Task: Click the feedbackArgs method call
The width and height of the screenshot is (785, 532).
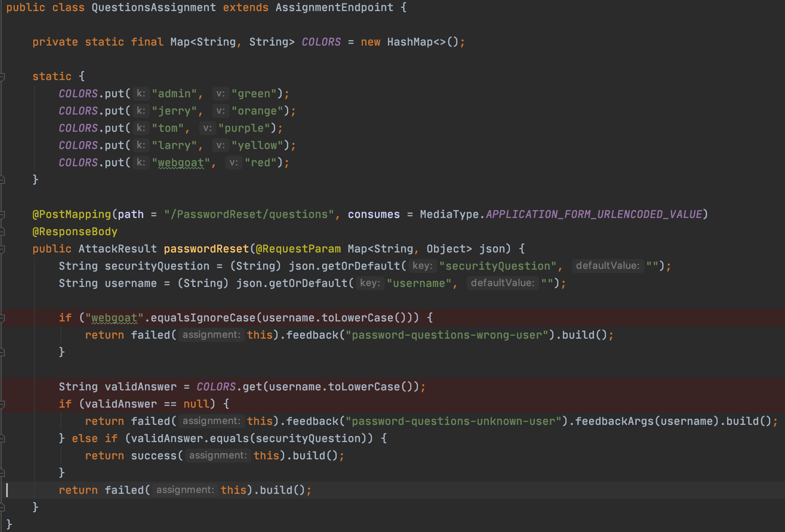Action: point(614,422)
